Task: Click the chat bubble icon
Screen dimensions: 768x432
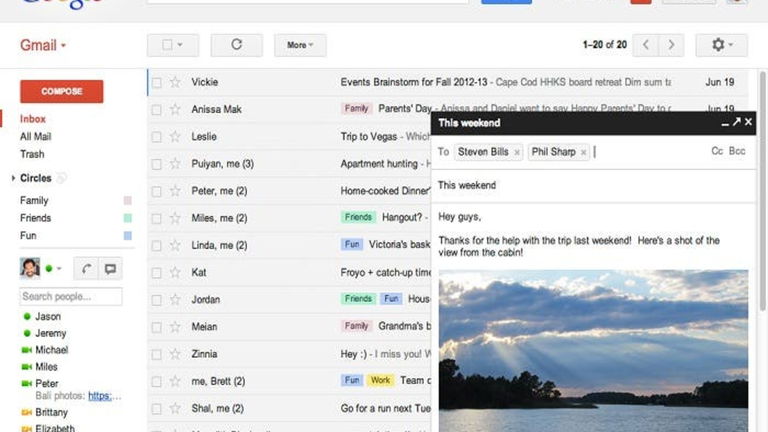Action: (x=110, y=268)
